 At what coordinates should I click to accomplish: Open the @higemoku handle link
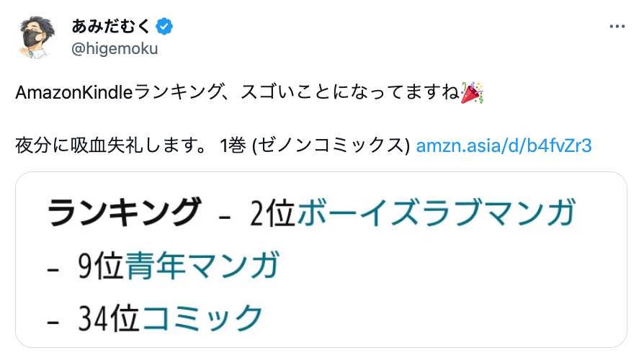click(114, 48)
